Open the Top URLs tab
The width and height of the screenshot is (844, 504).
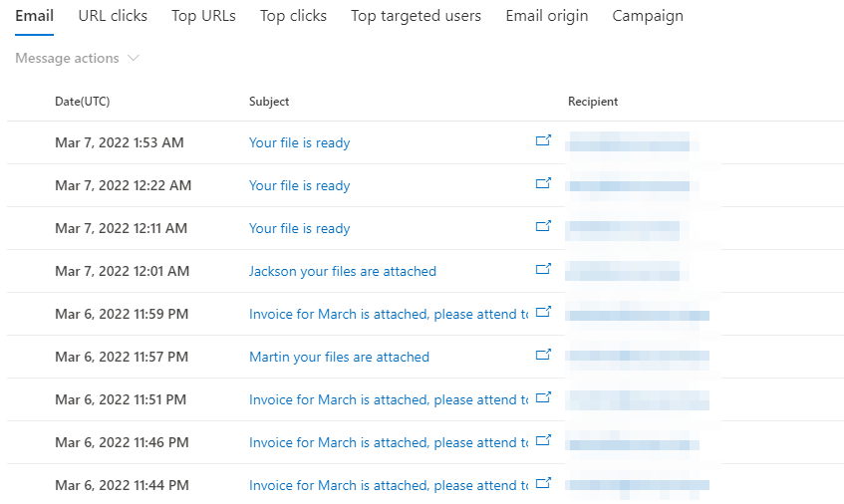(x=203, y=16)
